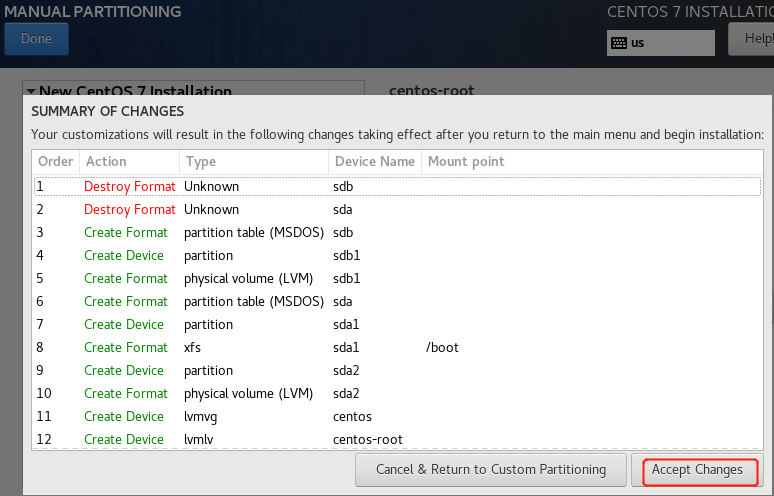Select row 4 Create Device sdb1
Image resolution: width=774 pixels, height=496 pixels.
click(x=397, y=256)
